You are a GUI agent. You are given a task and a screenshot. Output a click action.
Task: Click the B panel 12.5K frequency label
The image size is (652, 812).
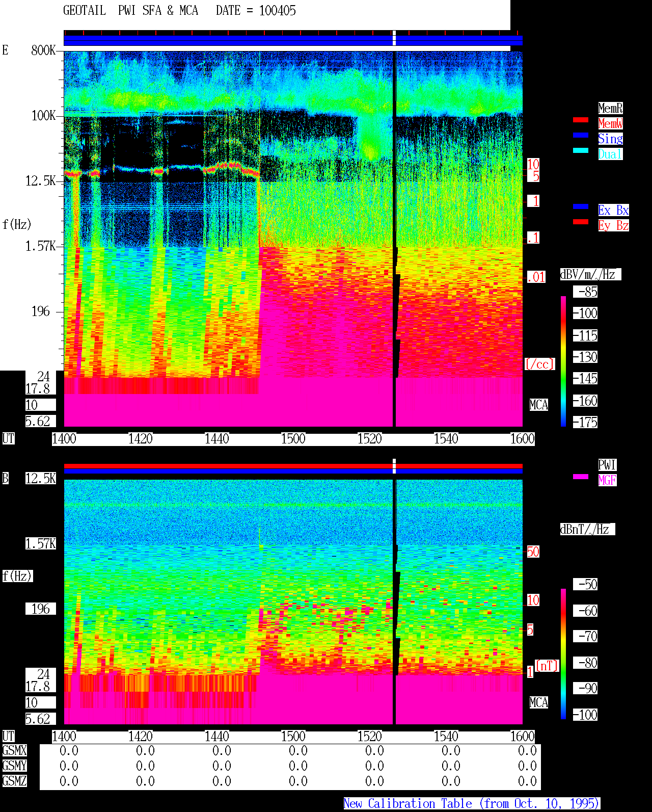pyautogui.click(x=41, y=478)
